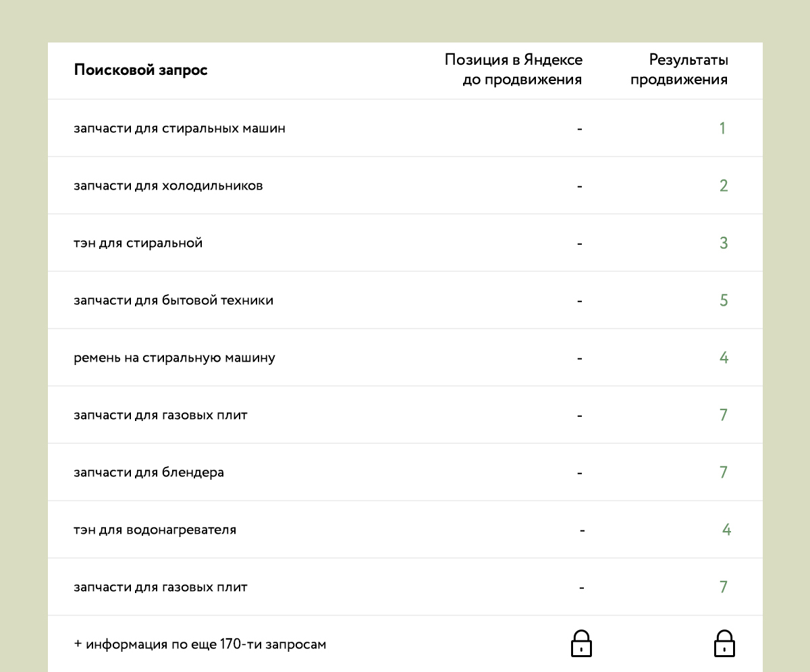This screenshot has height=672, width=810.
Task: Open 'запчасти для бытовой техники' query
Action: tap(173, 300)
